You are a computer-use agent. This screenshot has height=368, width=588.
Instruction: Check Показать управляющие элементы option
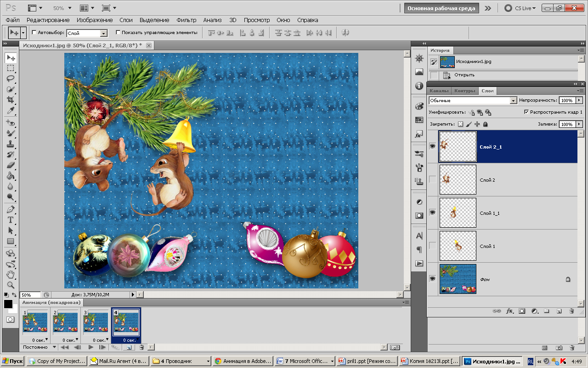(x=118, y=33)
